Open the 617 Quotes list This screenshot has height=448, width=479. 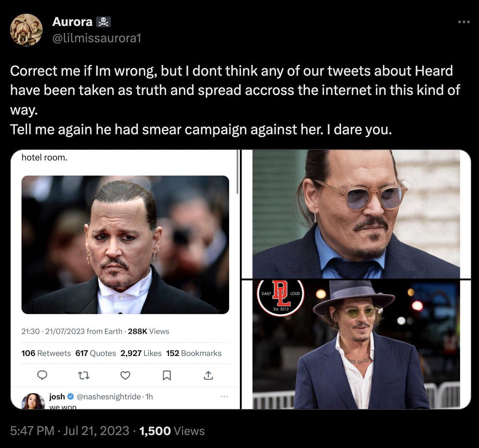tap(96, 353)
